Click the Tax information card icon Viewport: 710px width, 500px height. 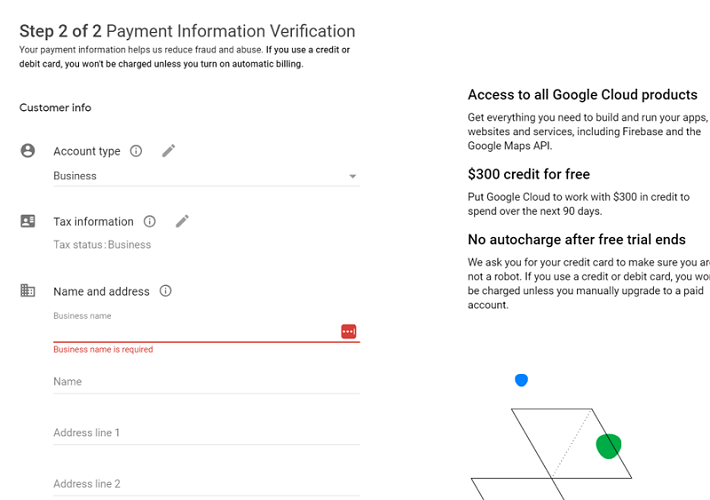(x=28, y=221)
